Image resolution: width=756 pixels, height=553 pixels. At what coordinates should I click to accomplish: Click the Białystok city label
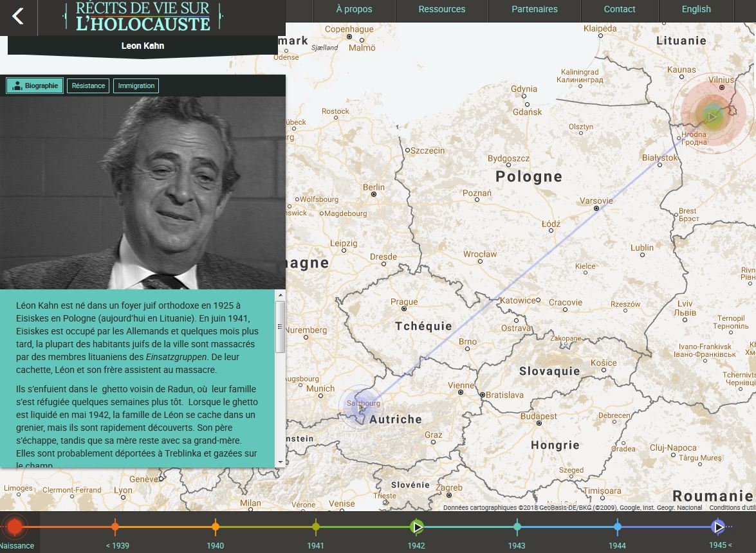tap(659, 158)
